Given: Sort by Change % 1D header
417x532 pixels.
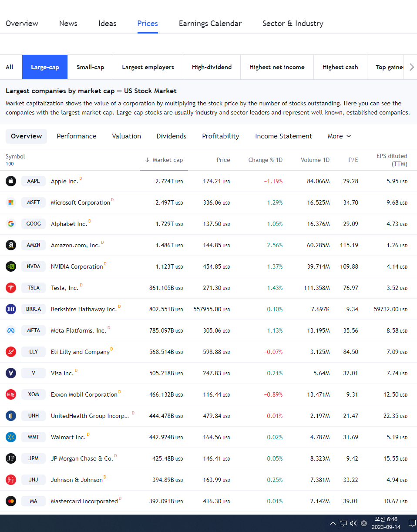Looking at the screenshot, I should coord(266,160).
